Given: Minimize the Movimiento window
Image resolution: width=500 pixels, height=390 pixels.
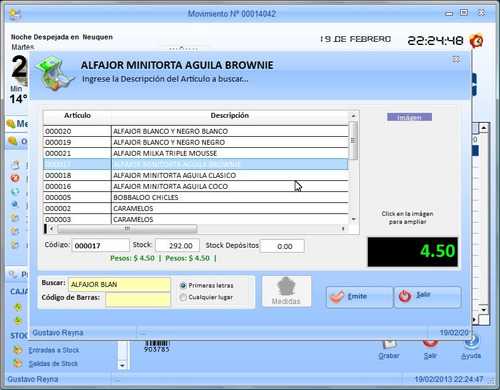Looking at the screenshot, I should (x=449, y=14).
